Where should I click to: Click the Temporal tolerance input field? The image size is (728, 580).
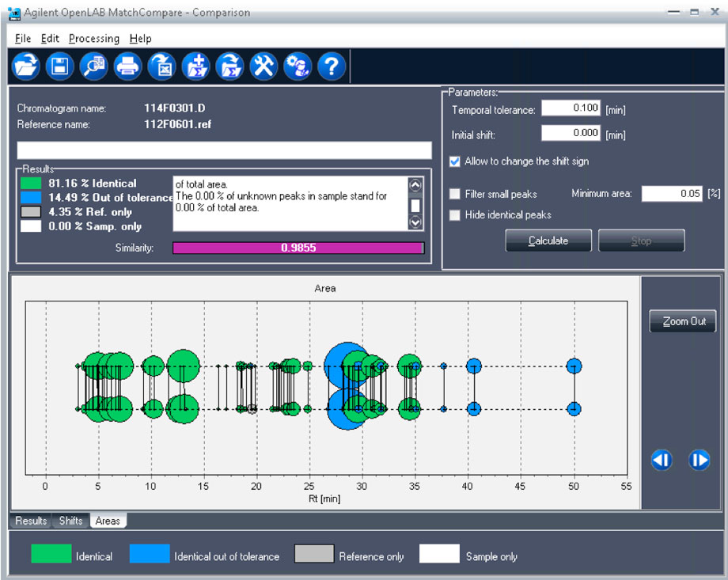tap(571, 109)
